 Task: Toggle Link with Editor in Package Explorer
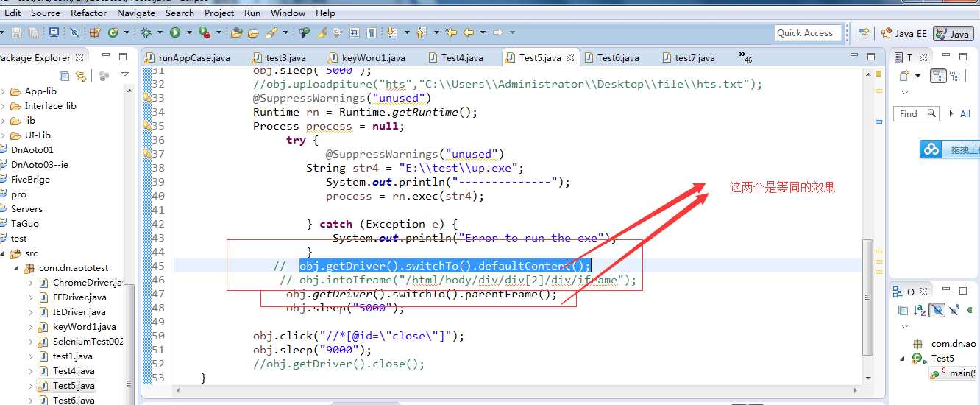click(81, 75)
